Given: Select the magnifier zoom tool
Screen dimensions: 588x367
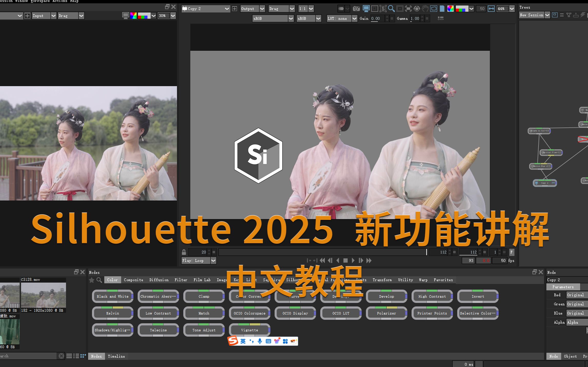Looking at the screenshot, I should [391, 9].
